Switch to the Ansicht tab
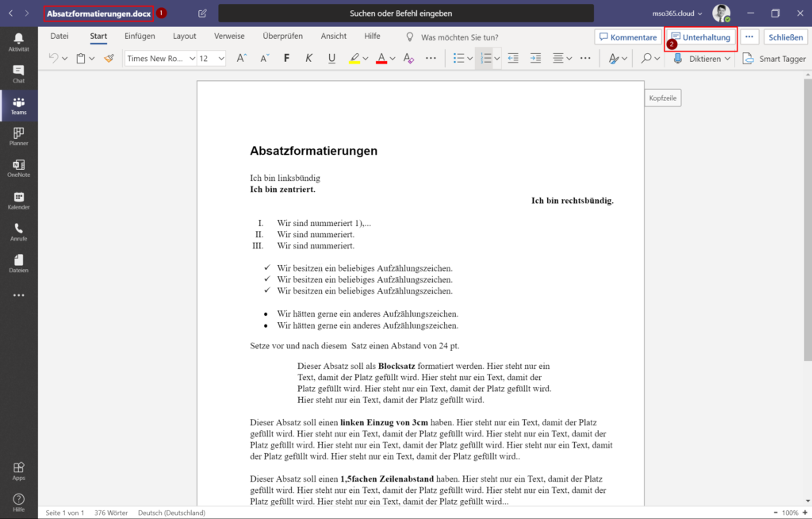The width and height of the screenshot is (812, 519). coord(334,37)
